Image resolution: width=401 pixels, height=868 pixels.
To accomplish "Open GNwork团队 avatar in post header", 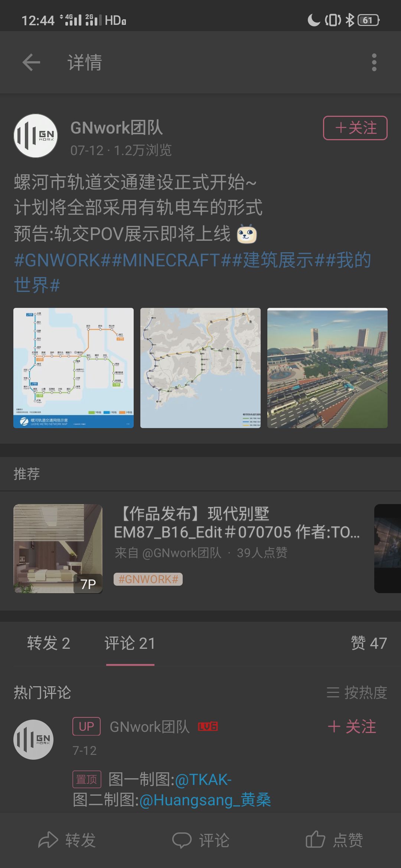I will pyautogui.click(x=36, y=135).
